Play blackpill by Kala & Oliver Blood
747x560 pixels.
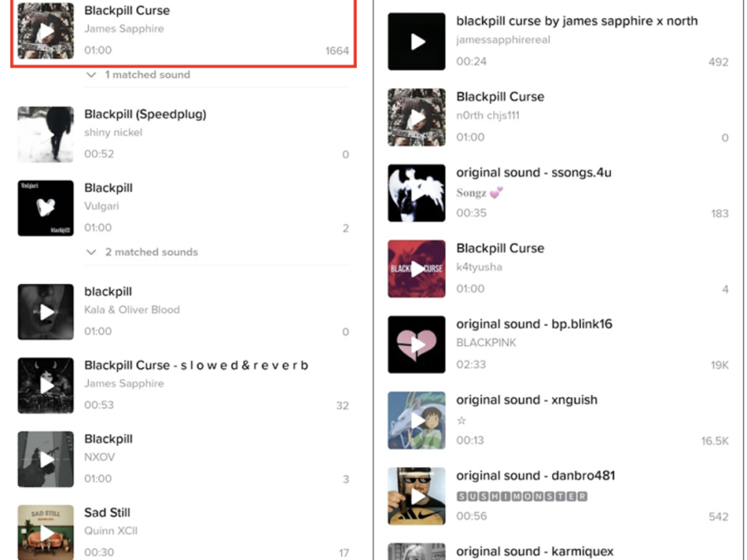46,312
